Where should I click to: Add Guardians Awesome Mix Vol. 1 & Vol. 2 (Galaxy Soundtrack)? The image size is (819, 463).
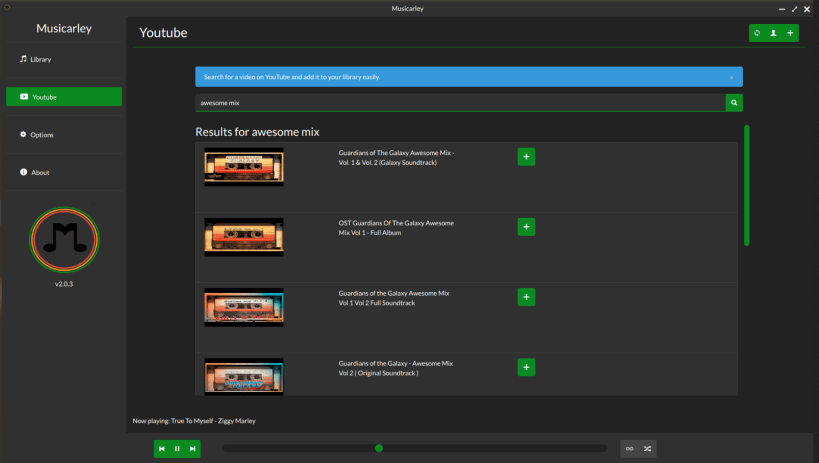point(526,157)
